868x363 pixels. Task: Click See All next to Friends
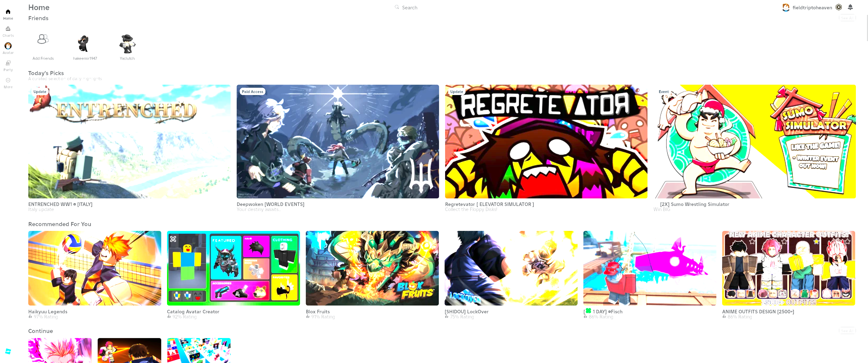847,18
